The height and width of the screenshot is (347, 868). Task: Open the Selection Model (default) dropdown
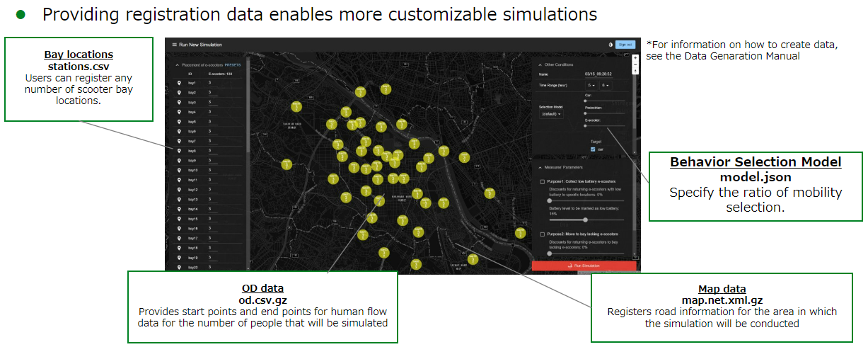pyautogui.click(x=550, y=113)
